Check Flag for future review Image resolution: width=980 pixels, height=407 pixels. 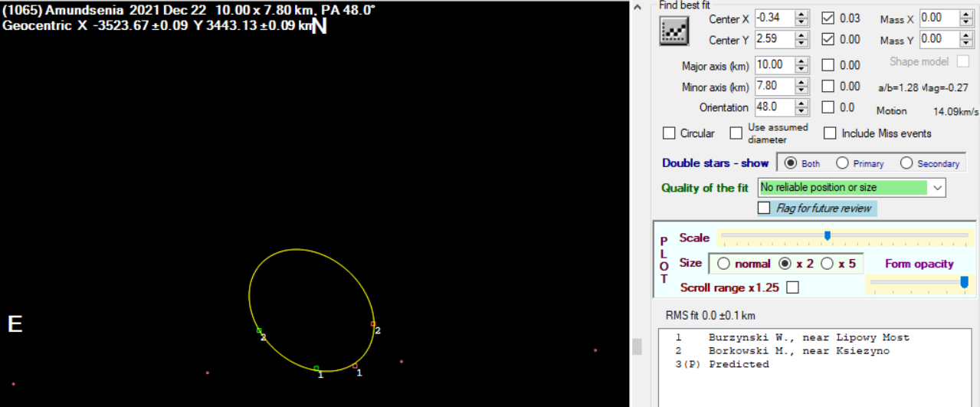coord(764,208)
